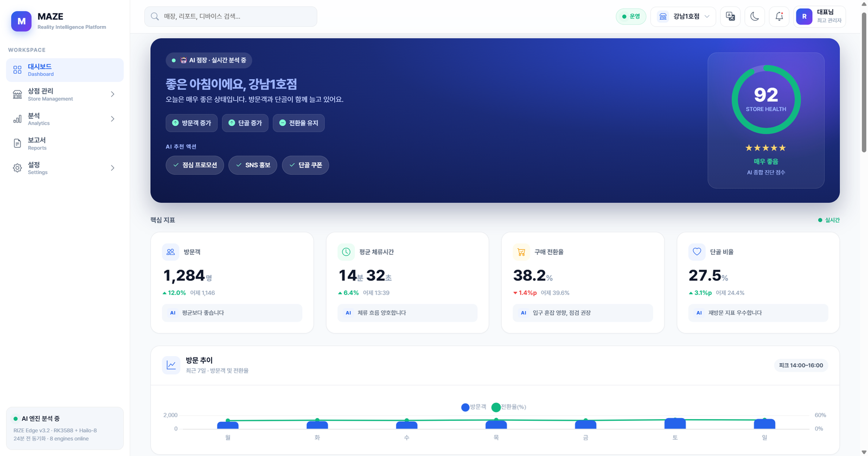Click the clock icon on 평균 체류시간 card
This screenshot has width=868, height=456.
346,252
